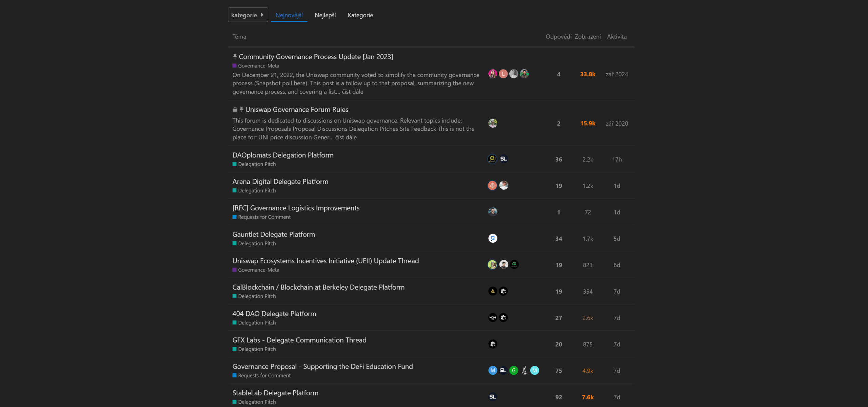
Task: Click the alpha-symbol avatar on UEII Update Thread
Action: (514, 264)
